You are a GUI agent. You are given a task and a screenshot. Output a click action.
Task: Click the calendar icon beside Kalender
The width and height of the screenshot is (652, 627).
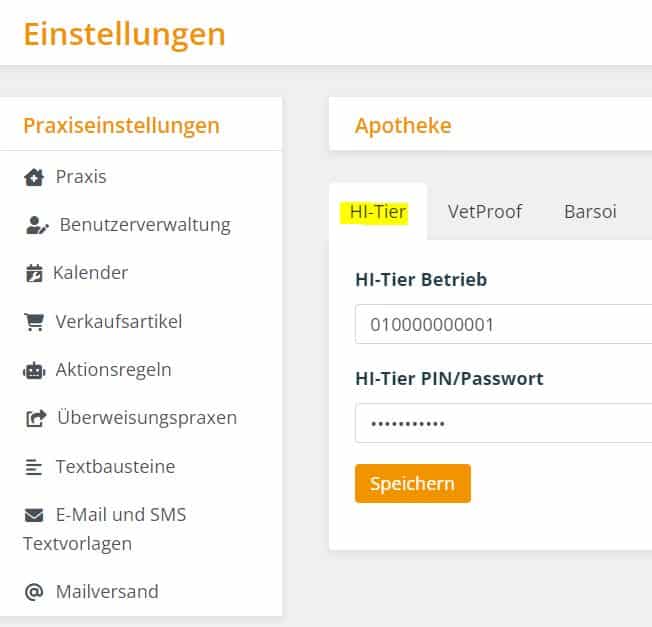coord(34,273)
